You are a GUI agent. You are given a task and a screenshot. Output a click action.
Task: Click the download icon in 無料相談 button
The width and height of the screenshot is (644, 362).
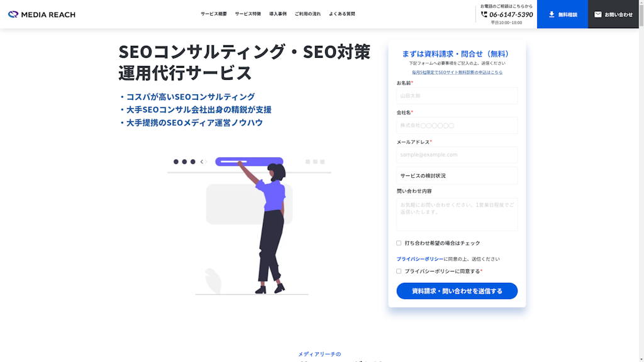(x=552, y=14)
